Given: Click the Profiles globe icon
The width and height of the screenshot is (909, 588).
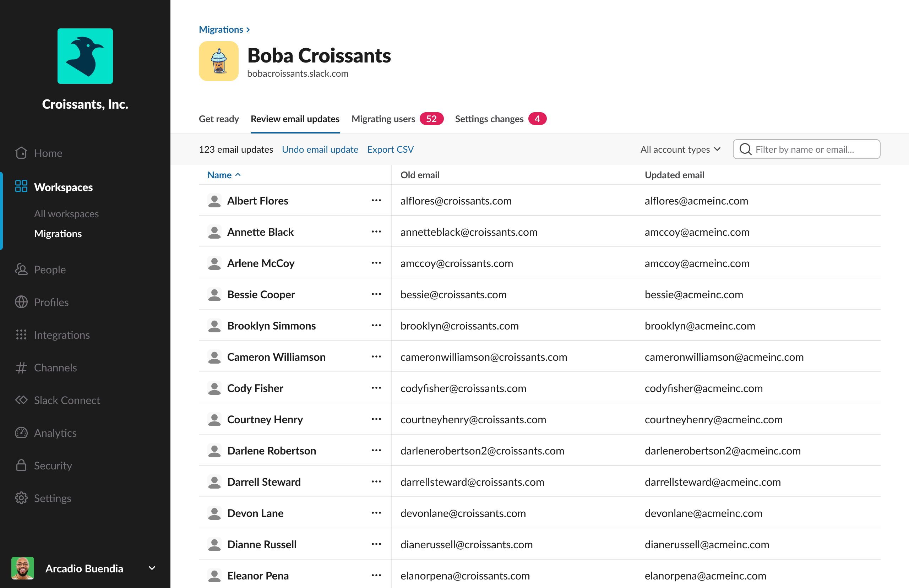Looking at the screenshot, I should 21,302.
